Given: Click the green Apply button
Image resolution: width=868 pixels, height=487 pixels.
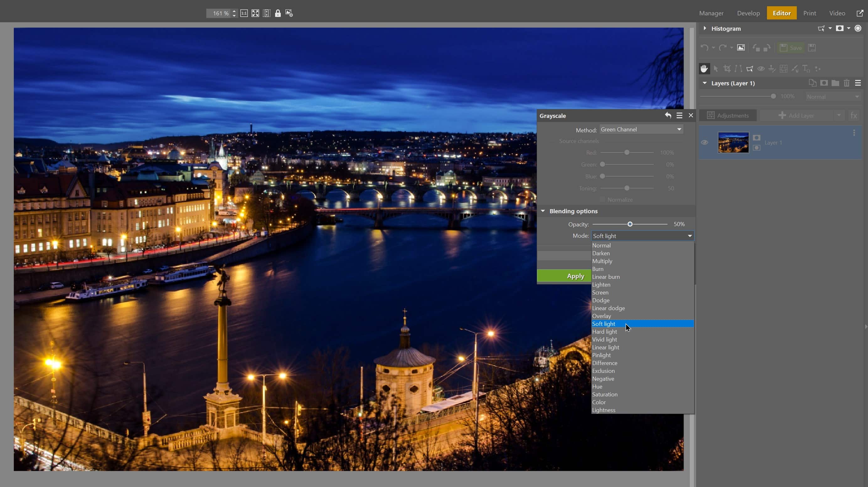Looking at the screenshot, I should click(x=564, y=276).
